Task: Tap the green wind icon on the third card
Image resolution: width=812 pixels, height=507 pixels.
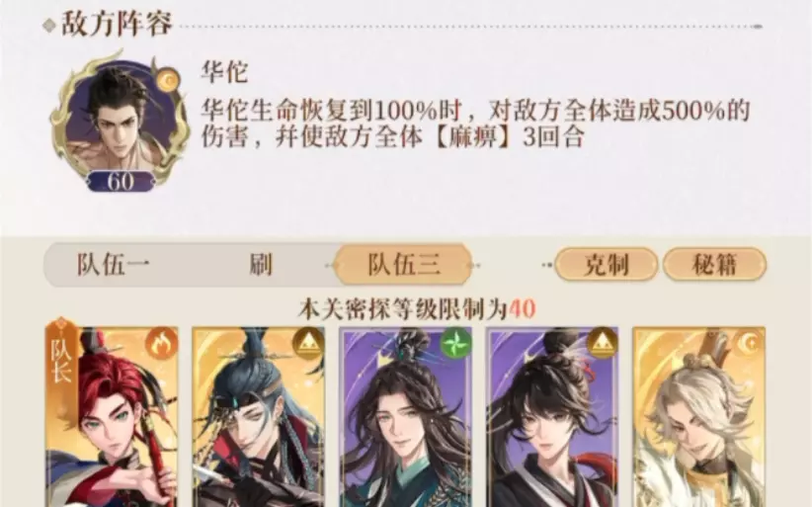Action: (x=455, y=343)
